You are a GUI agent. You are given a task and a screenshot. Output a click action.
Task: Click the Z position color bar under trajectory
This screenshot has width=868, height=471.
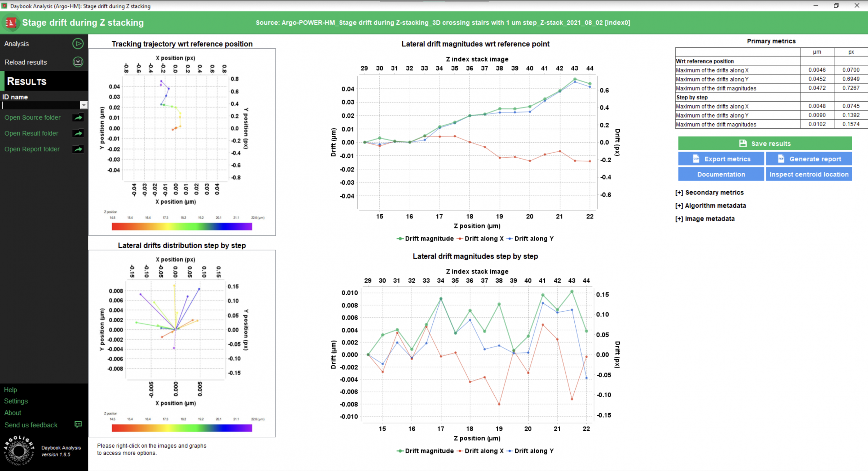pyautogui.click(x=182, y=227)
